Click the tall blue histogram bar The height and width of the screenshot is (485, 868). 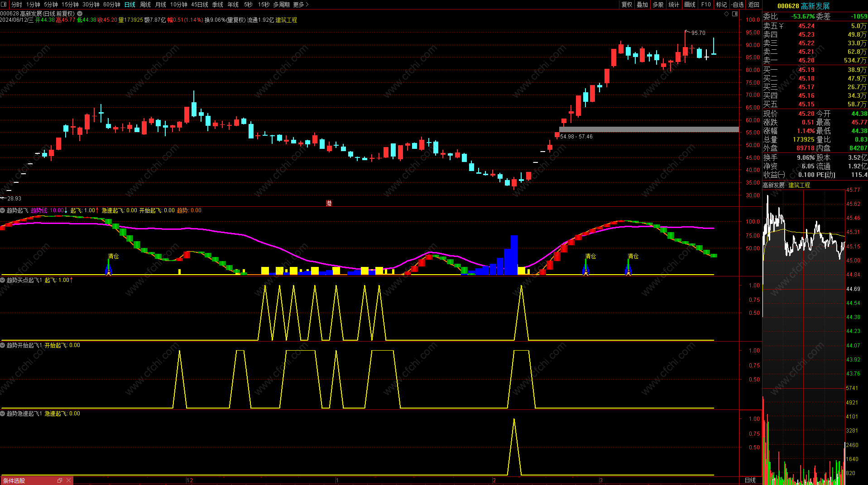(514, 255)
